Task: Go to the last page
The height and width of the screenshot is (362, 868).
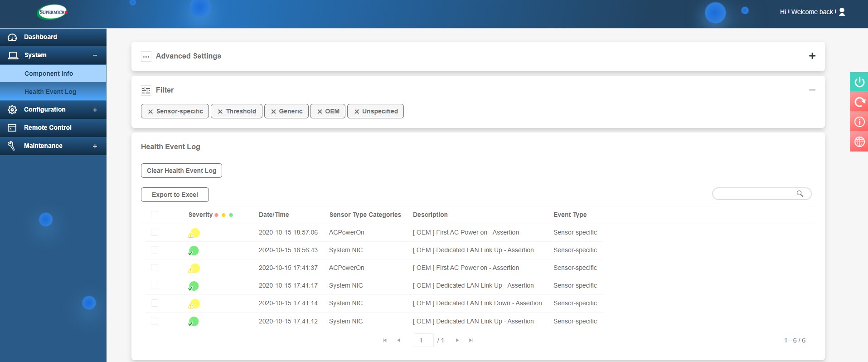Action: pos(471,340)
